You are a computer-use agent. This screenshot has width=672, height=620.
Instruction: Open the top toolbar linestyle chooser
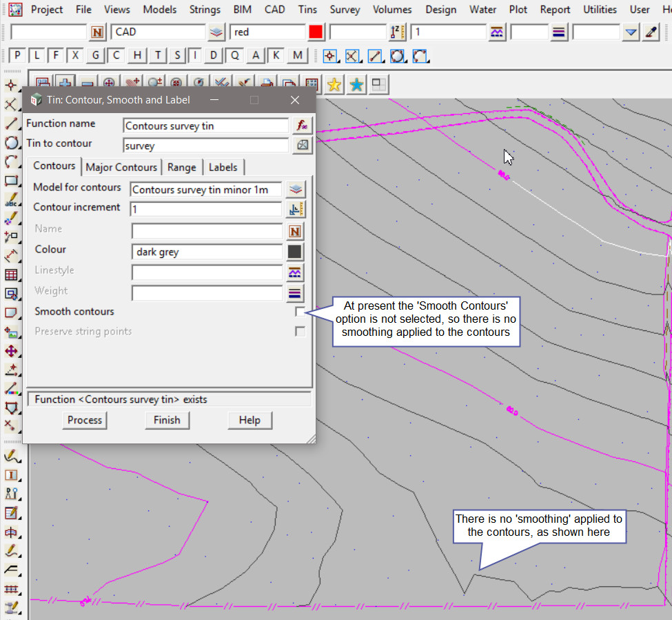pos(496,32)
